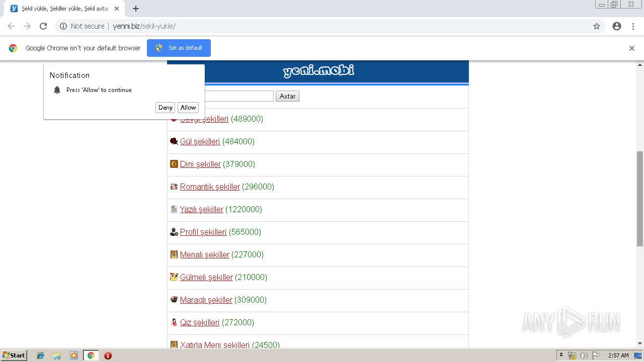Bookmark this page with the star icon
Image resolution: width=644 pixels, height=362 pixels.
tap(597, 26)
